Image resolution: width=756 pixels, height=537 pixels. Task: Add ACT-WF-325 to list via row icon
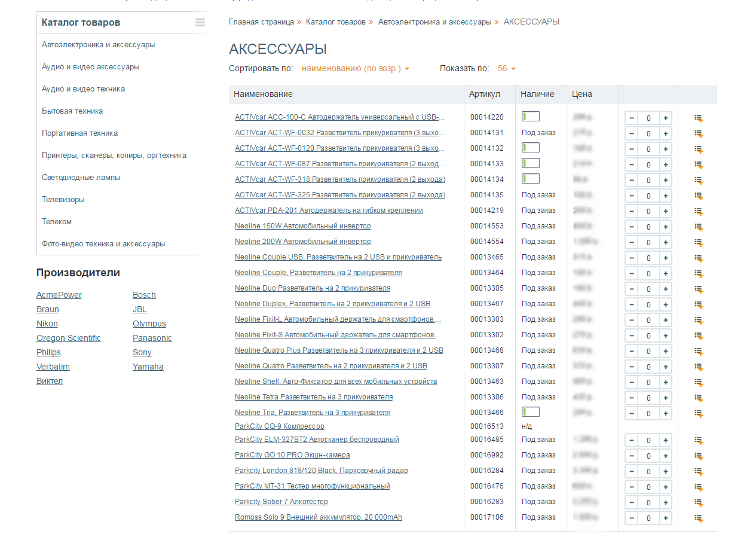point(699,196)
